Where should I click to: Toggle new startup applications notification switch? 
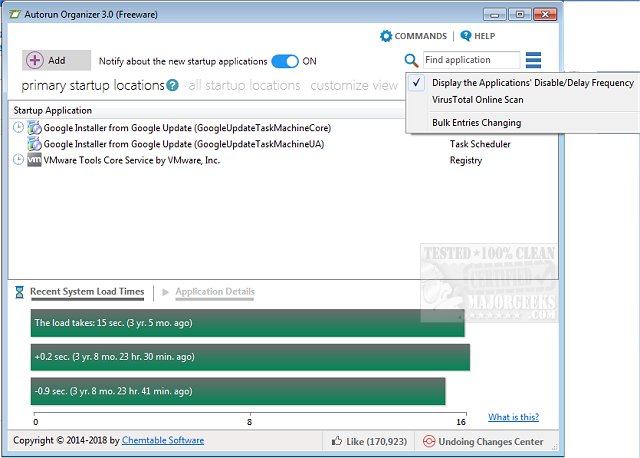[x=285, y=61]
